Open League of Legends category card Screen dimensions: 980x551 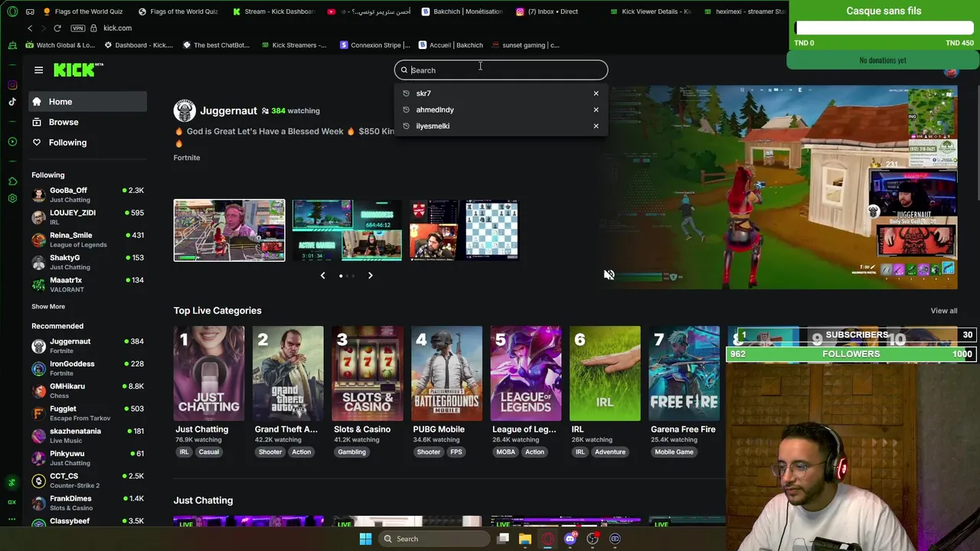526,373
